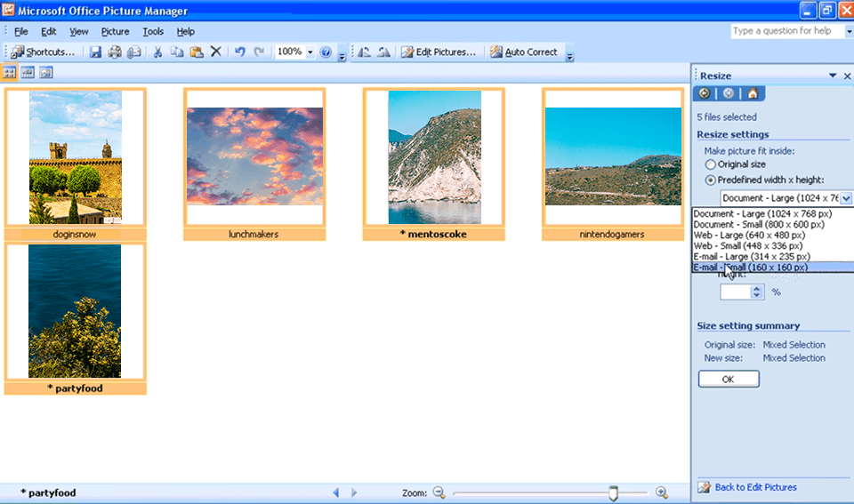Viewport: 854px width, 504px height.
Task: Switch to Thumbnail view
Action: (9, 72)
